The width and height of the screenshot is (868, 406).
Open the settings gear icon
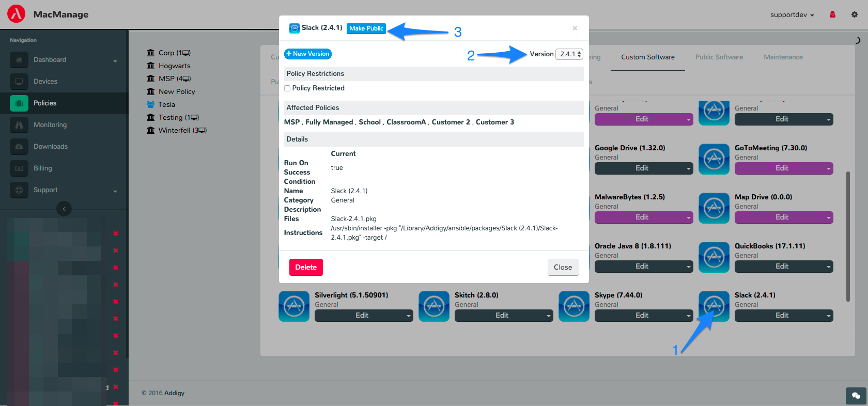(855, 14)
